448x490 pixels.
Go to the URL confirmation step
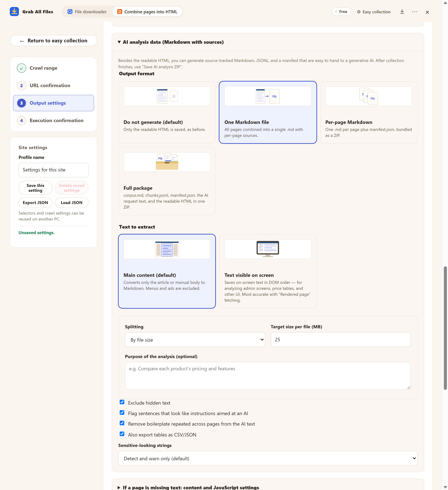pyautogui.click(x=54, y=86)
